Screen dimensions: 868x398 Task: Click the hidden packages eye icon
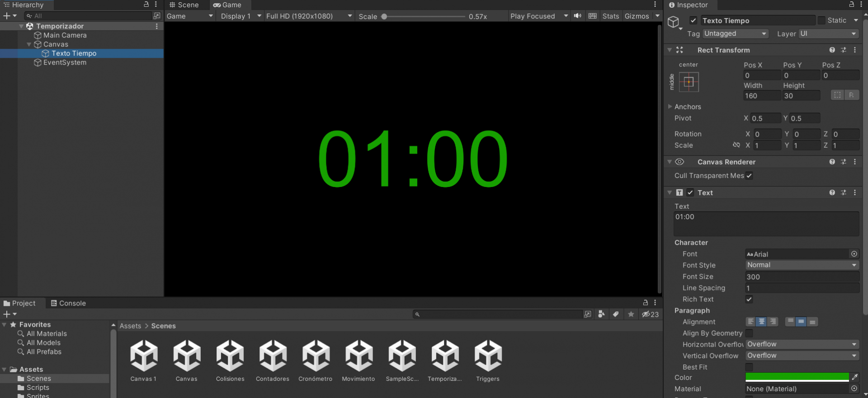click(650, 314)
